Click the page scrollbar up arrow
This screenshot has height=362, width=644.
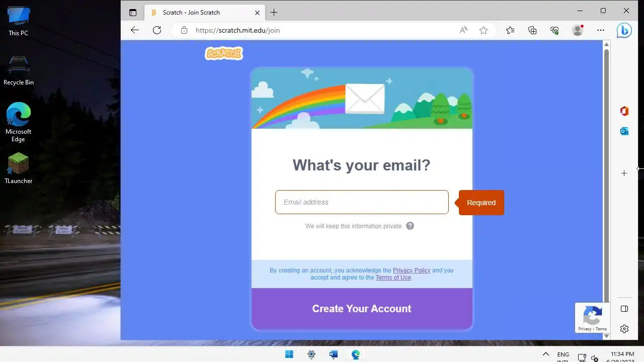tap(606, 45)
